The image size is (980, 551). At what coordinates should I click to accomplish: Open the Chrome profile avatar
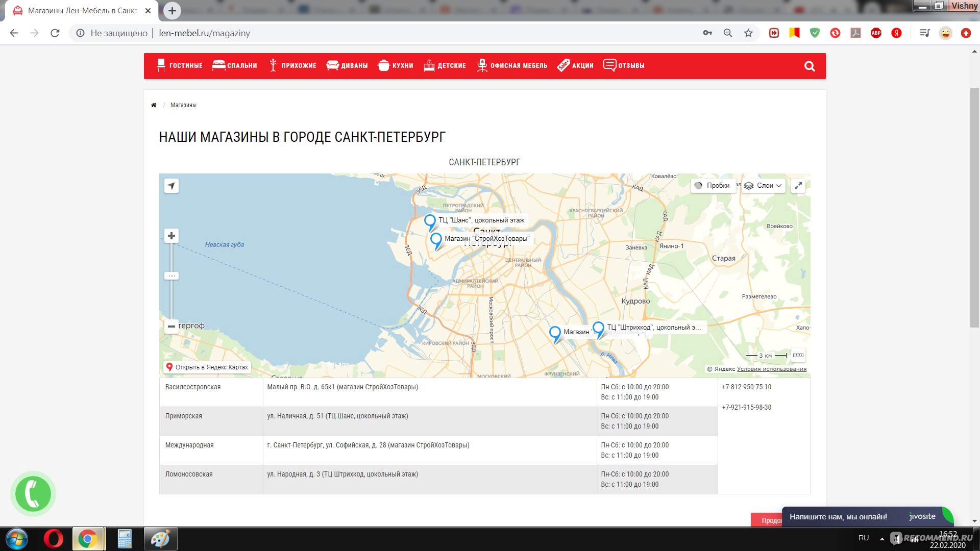tap(945, 33)
